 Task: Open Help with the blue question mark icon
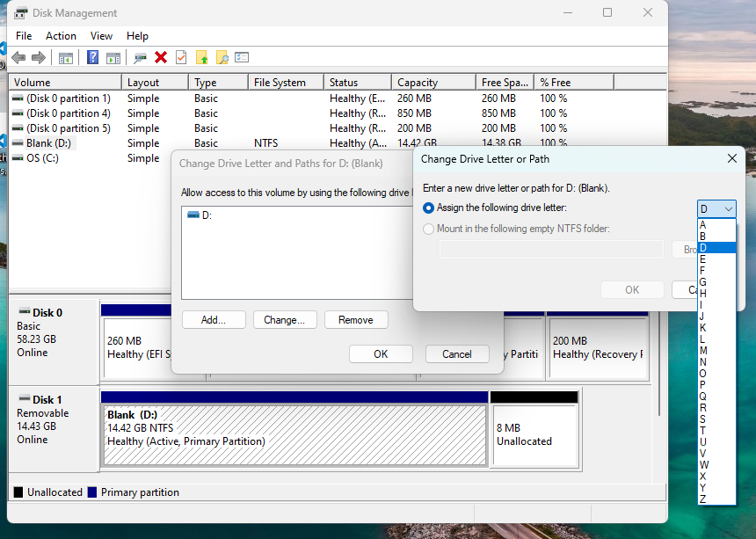[x=92, y=57]
